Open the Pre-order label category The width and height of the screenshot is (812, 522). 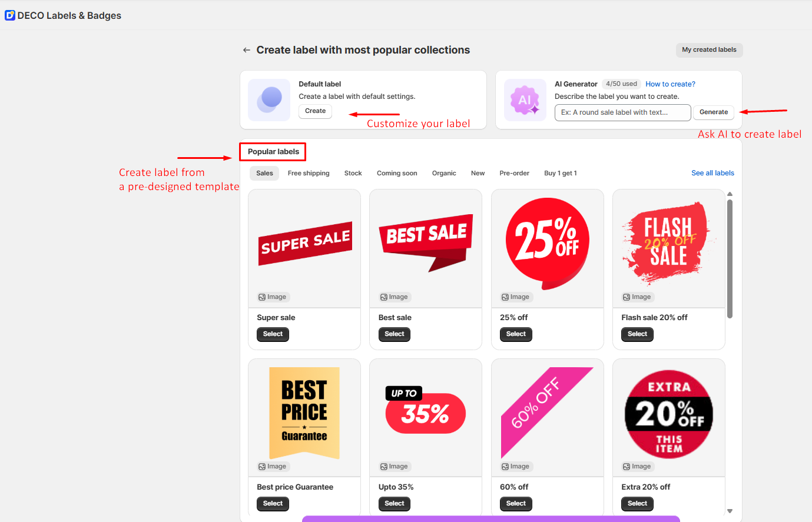click(x=514, y=174)
